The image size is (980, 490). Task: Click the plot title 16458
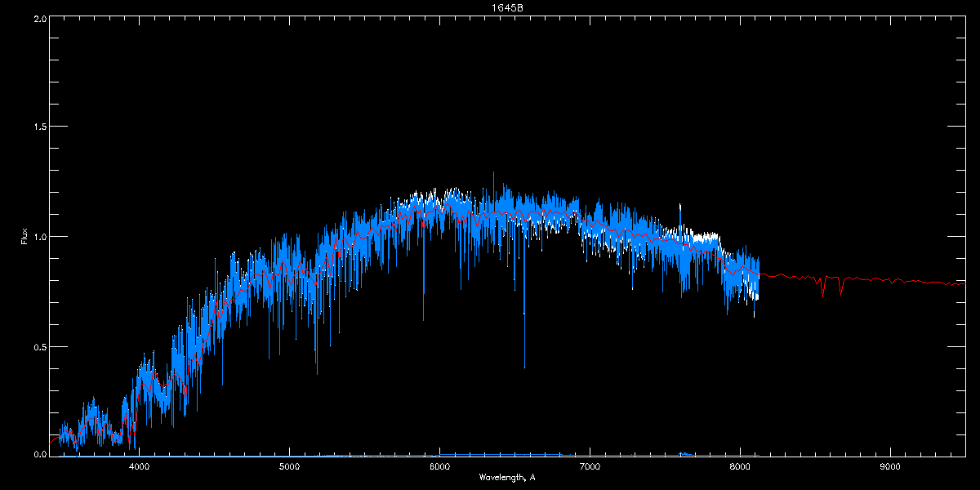click(x=513, y=7)
